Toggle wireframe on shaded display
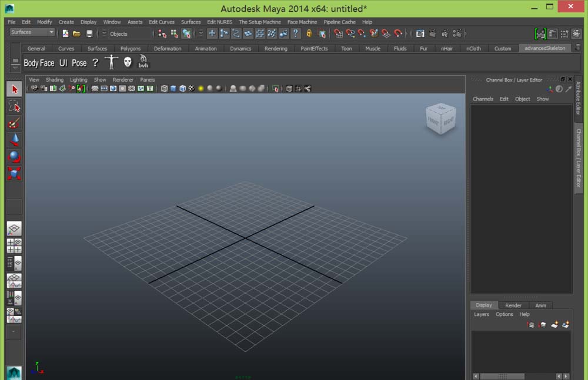 (182, 89)
